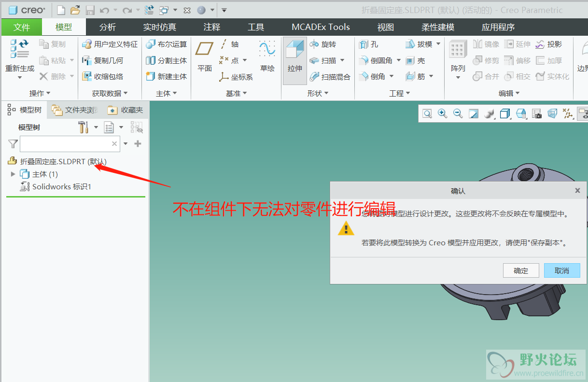This screenshot has width=588, height=382.
Task: Open the 重新生成 regenerate dropdown arrow
Action: point(20,77)
